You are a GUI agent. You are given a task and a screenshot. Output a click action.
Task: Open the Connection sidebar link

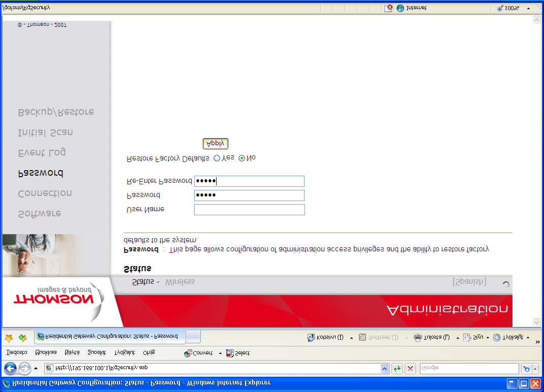(x=45, y=193)
